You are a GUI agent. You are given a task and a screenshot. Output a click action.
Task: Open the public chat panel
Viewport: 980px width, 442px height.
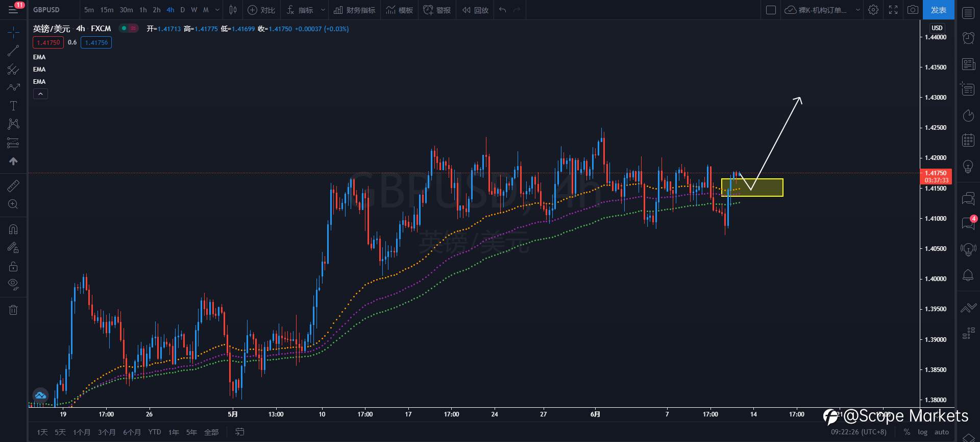pos(968,198)
